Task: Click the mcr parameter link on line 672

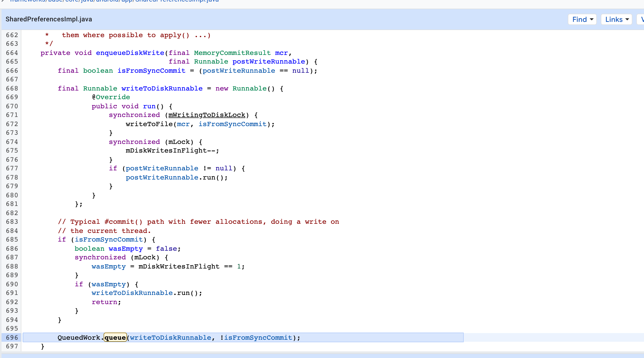Action: (184, 124)
